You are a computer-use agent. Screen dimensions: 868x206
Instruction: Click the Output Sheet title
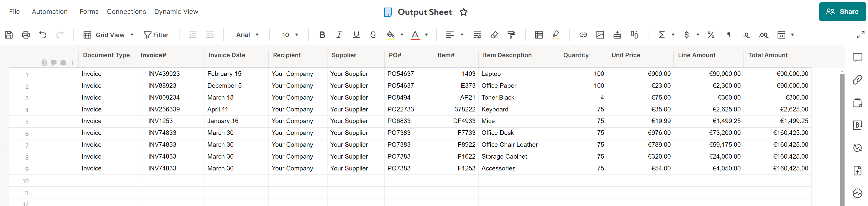pos(425,12)
